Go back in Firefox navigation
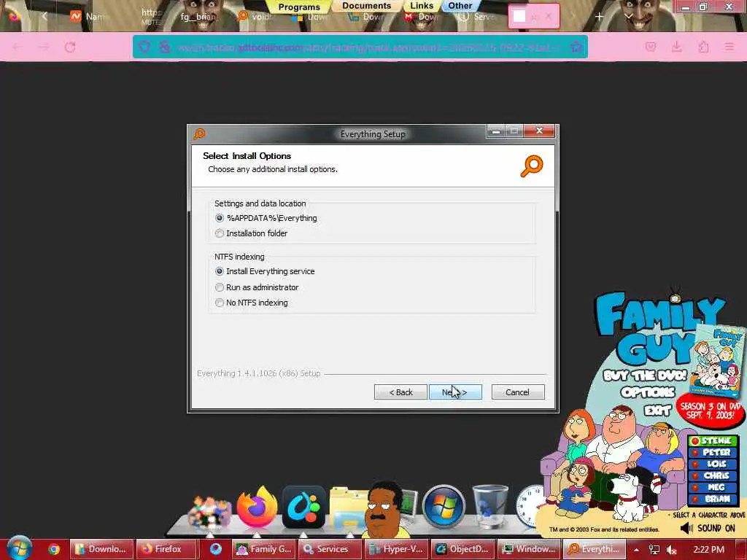The width and height of the screenshot is (747, 560). 18,47
